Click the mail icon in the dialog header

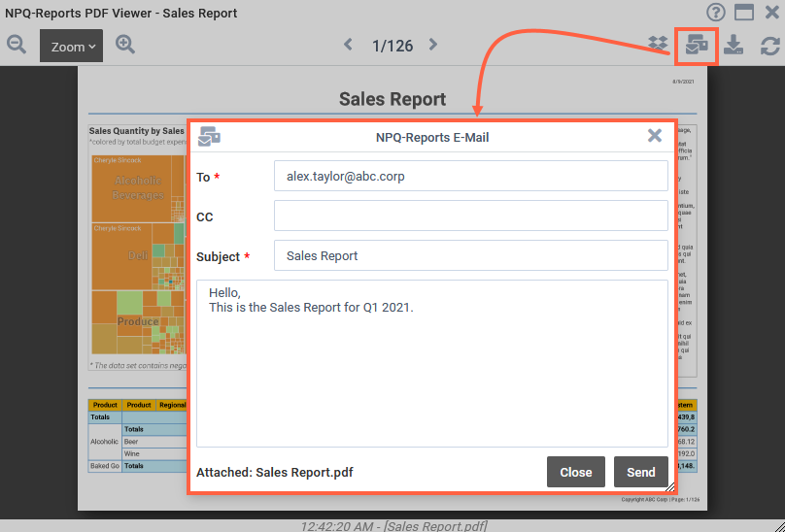click(209, 136)
